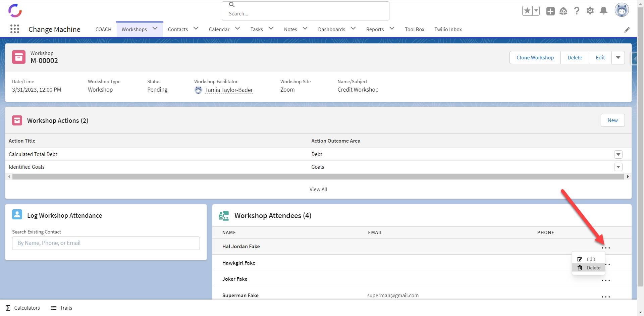Open the Reports tab
The image size is (644, 316).
(375, 30)
